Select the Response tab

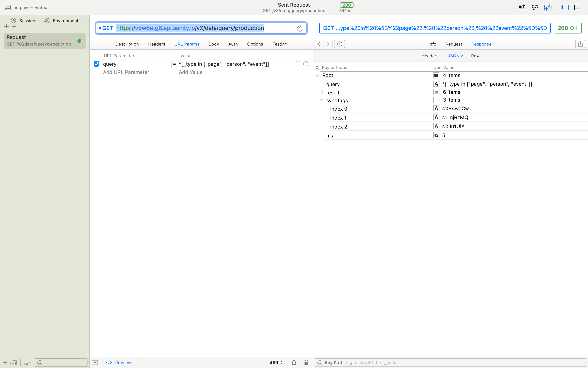[481, 44]
